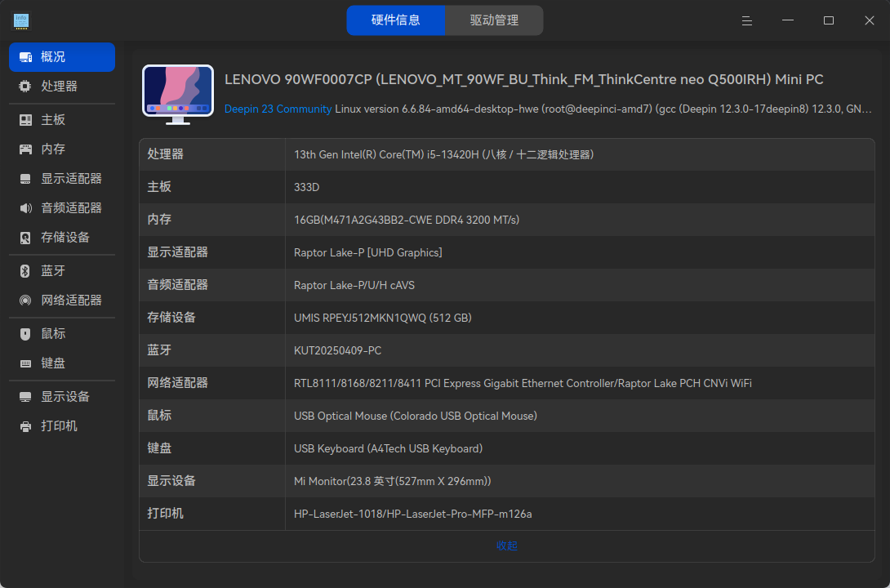Click the 存储设备 storage drive icon
This screenshot has width=890, height=588.
click(25, 238)
